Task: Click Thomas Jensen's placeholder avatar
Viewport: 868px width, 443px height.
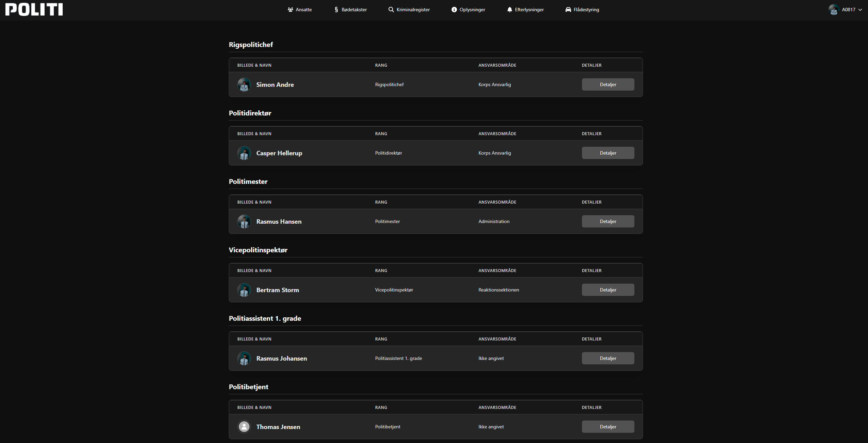Action: [244, 427]
